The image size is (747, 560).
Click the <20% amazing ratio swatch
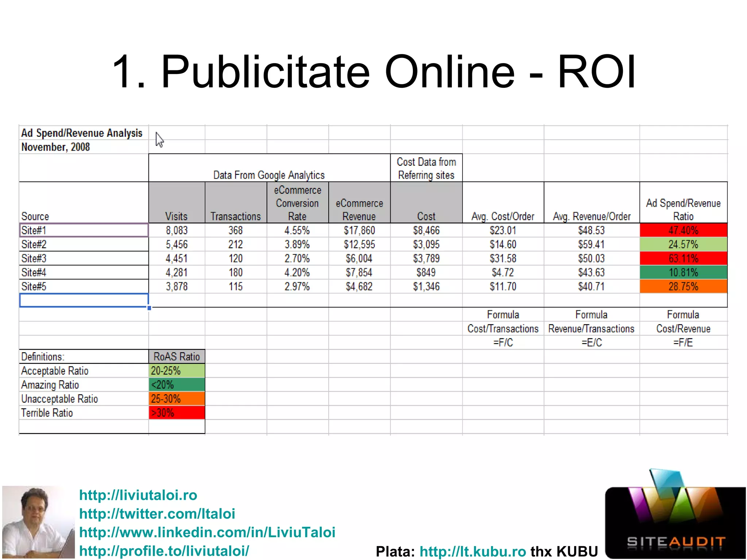[x=177, y=385]
